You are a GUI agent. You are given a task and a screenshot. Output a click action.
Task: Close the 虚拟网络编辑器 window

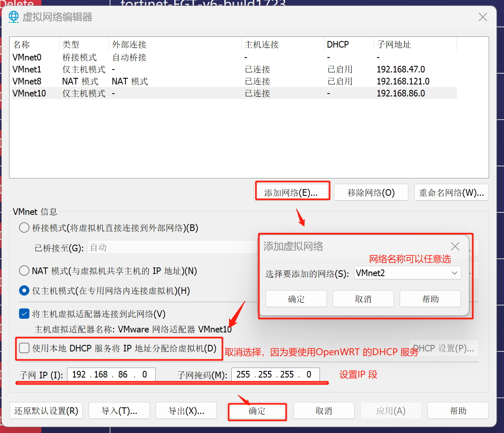click(482, 17)
